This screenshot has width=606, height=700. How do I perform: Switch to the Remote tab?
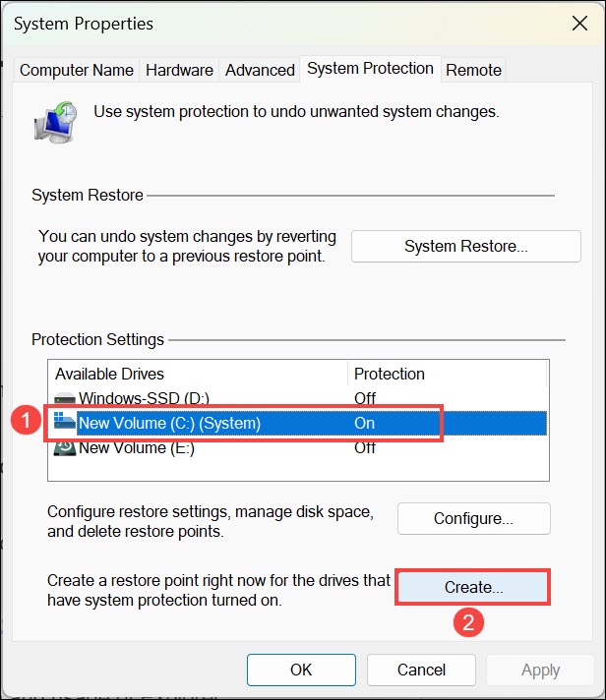(x=473, y=70)
